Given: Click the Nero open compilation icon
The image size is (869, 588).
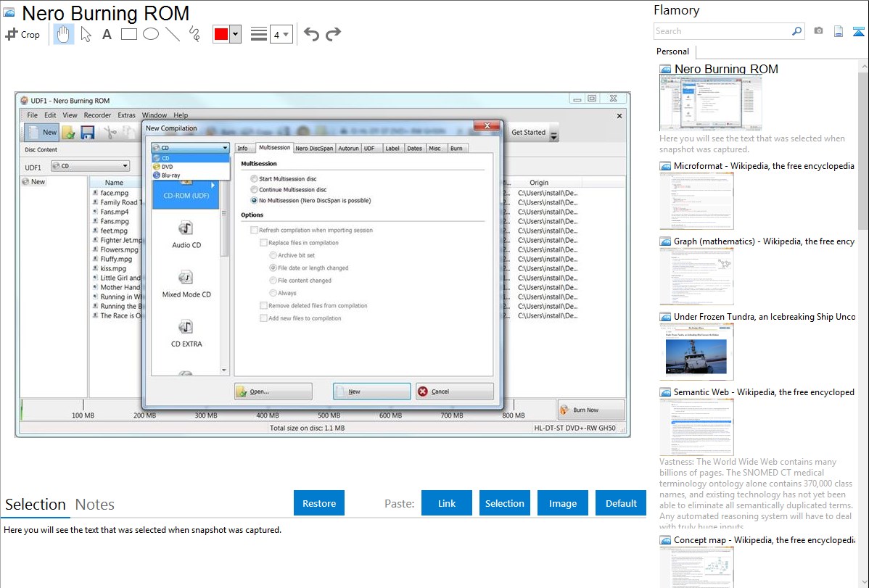Looking at the screenshot, I should point(69,133).
